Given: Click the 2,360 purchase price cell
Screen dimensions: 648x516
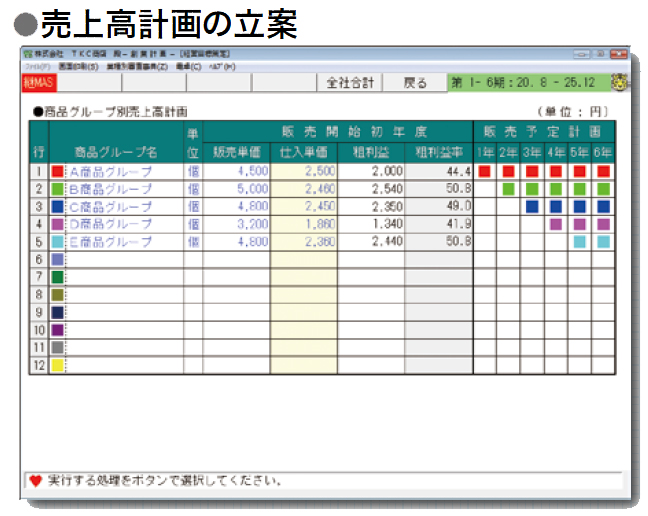Looking at the screenshot, I should [304, 242].
